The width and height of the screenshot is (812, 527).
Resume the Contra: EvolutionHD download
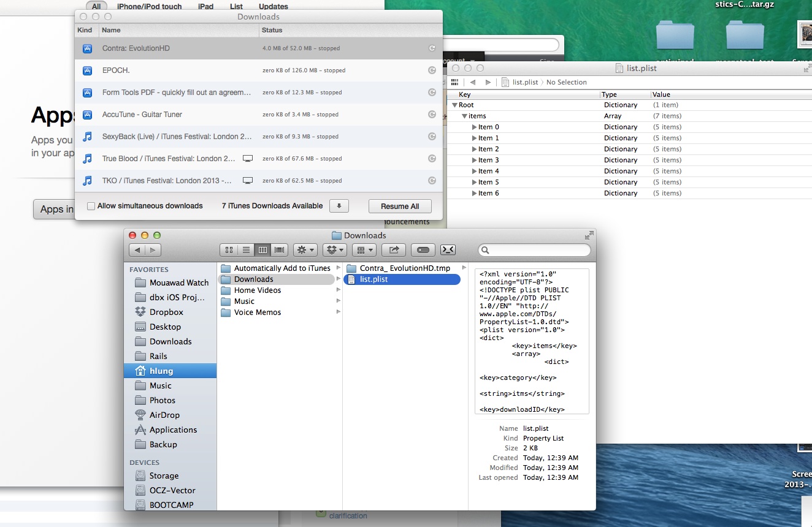432,48
